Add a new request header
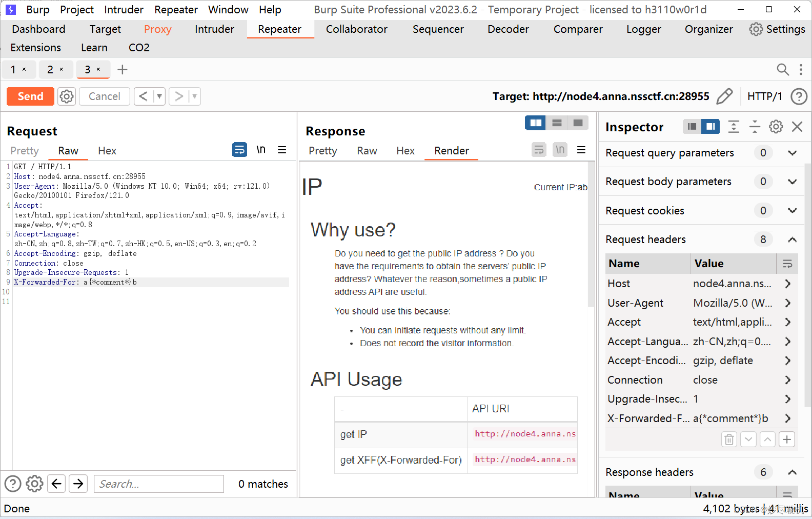The image size is (812, 519). coord(787,440)
